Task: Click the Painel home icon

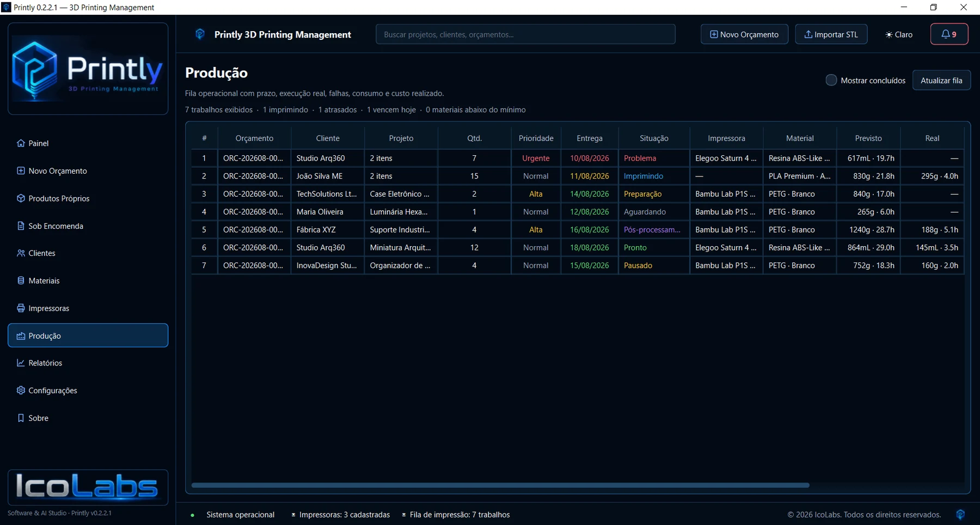Action: pyautogui.click(x=21, y=143)
